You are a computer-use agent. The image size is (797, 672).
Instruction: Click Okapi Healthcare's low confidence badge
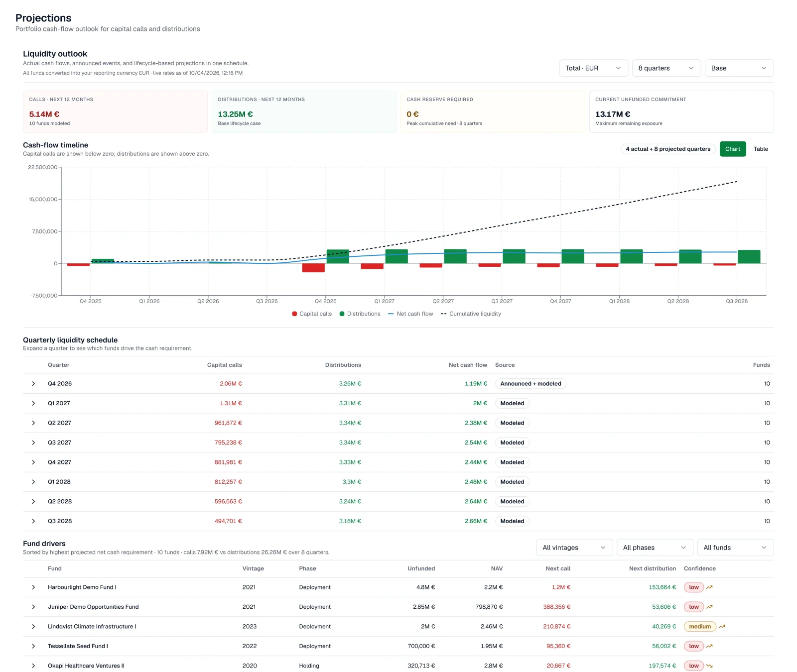[x=694, y=666]
